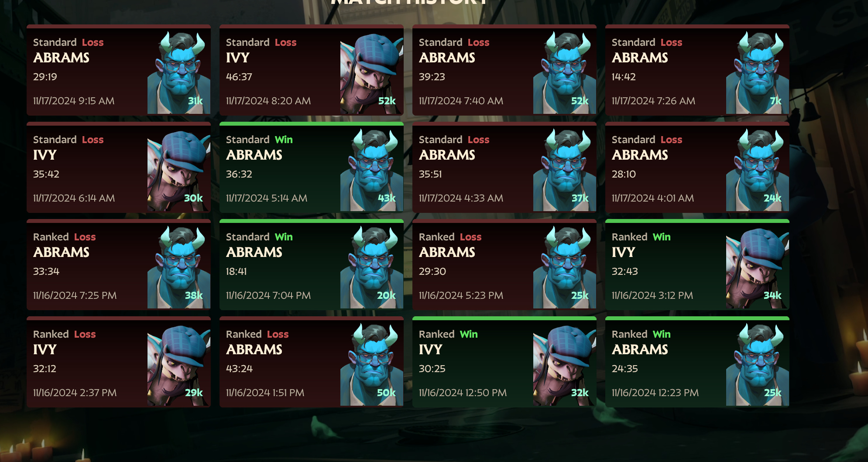Click Ivy portrait on ranked win 3:12 PM

758,267
